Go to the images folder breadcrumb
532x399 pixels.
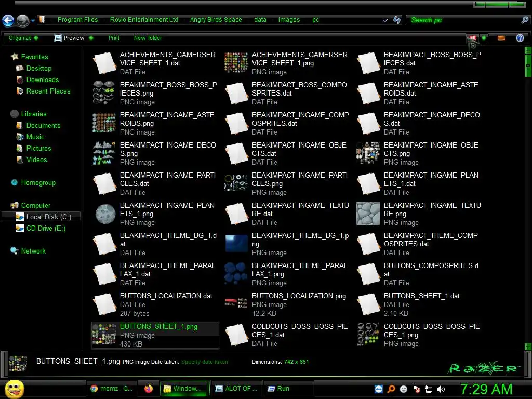pyautogui.click(x=289, y=20)
